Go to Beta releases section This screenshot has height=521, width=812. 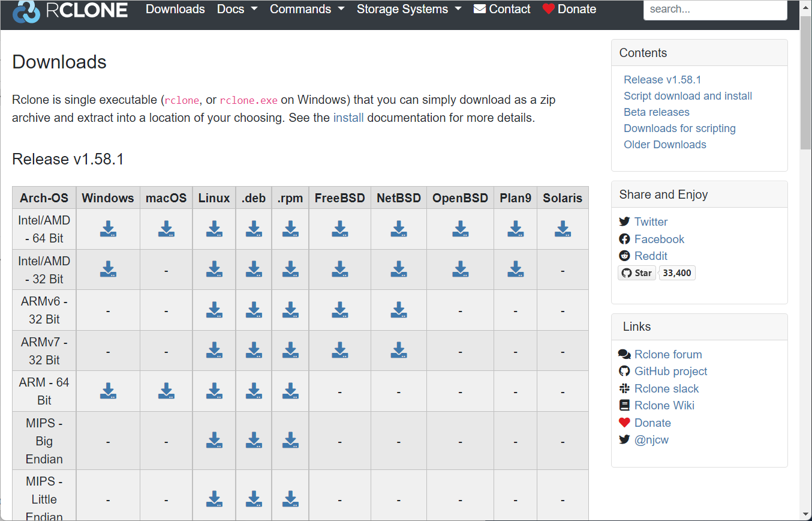tap(657, 112)
